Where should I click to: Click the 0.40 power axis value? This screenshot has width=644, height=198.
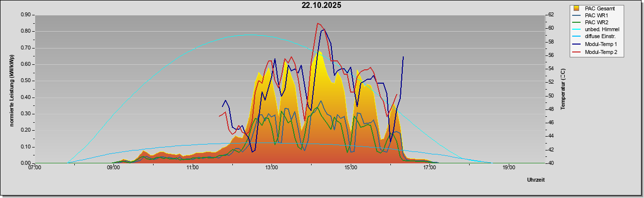point(26,98)
